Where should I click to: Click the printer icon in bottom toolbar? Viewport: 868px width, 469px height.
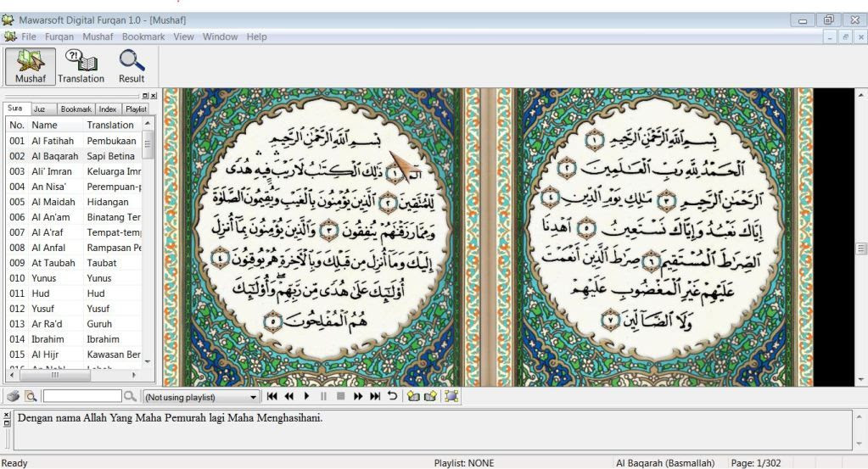coord(14,397)
